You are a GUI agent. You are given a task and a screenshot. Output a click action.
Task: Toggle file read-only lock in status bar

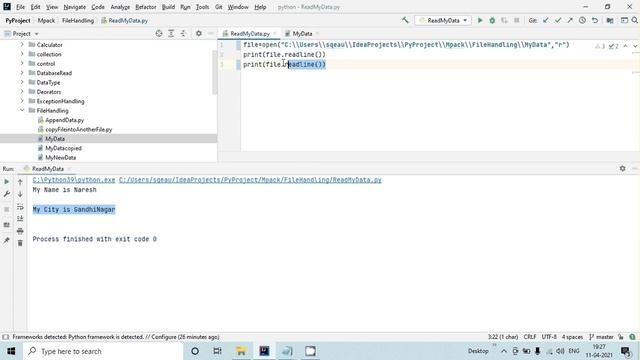(x=621, y=337)
